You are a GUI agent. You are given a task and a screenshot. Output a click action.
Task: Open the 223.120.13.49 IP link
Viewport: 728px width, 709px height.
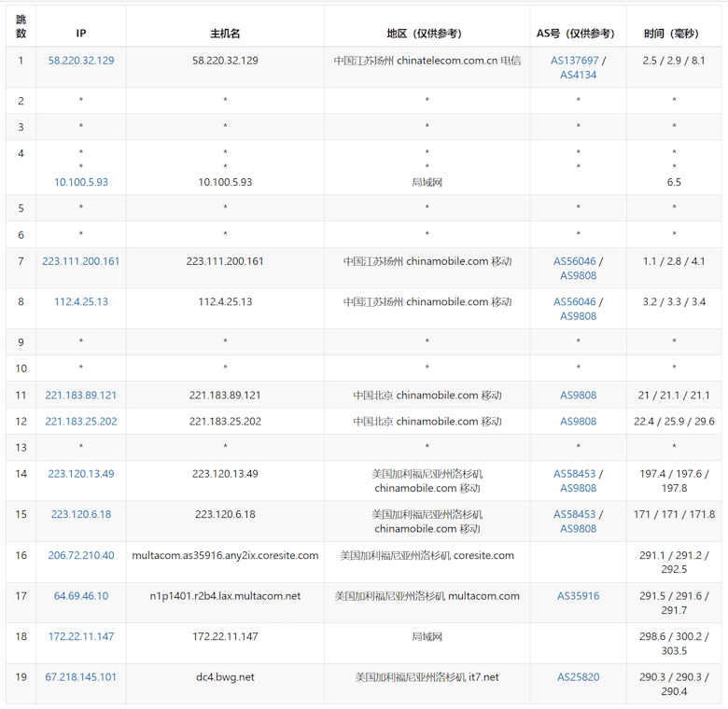81,474
